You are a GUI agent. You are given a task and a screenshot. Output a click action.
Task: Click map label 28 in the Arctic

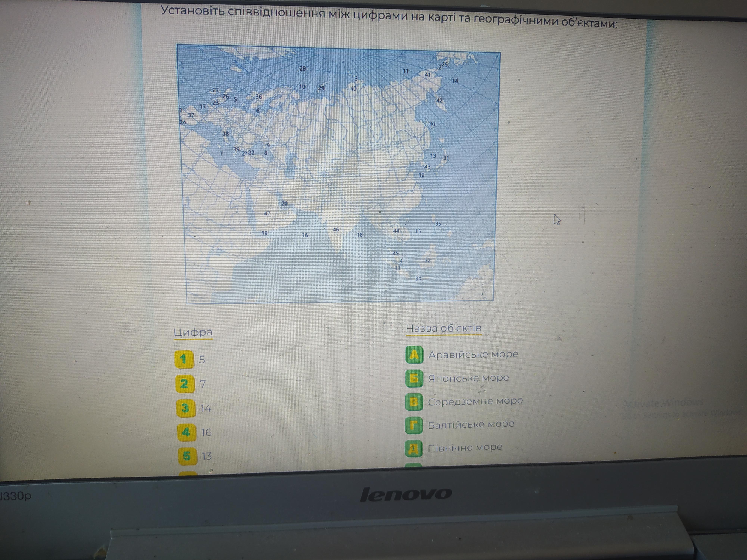[x=302, y=69]
